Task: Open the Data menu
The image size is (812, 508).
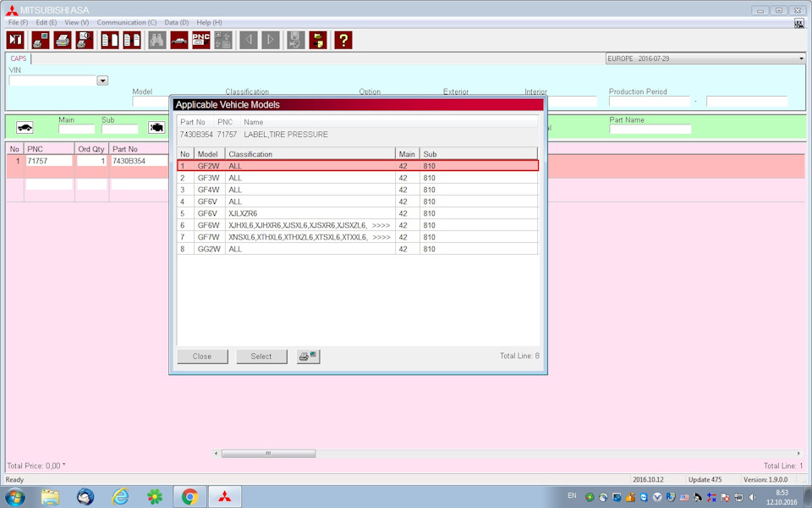Action: click(x=177, y=22)
